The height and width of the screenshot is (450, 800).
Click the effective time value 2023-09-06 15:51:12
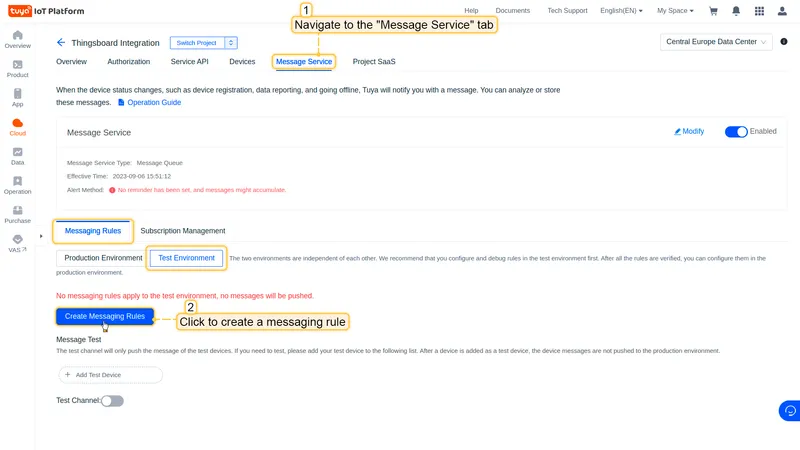point(142,177)
